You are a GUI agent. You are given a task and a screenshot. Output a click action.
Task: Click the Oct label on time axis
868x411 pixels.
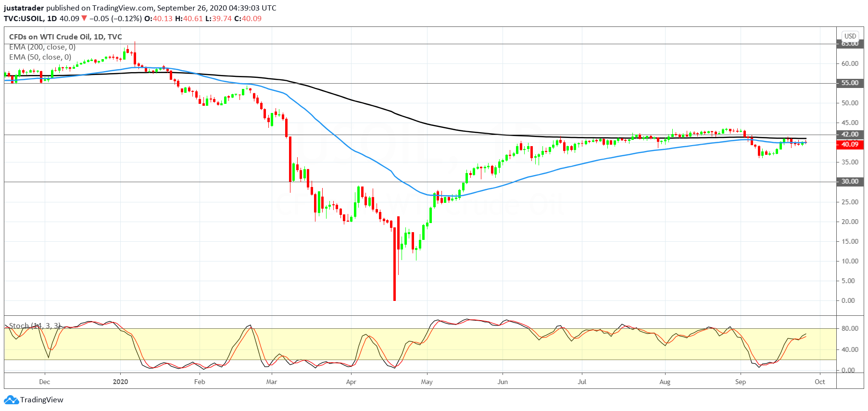pos(820,382)
